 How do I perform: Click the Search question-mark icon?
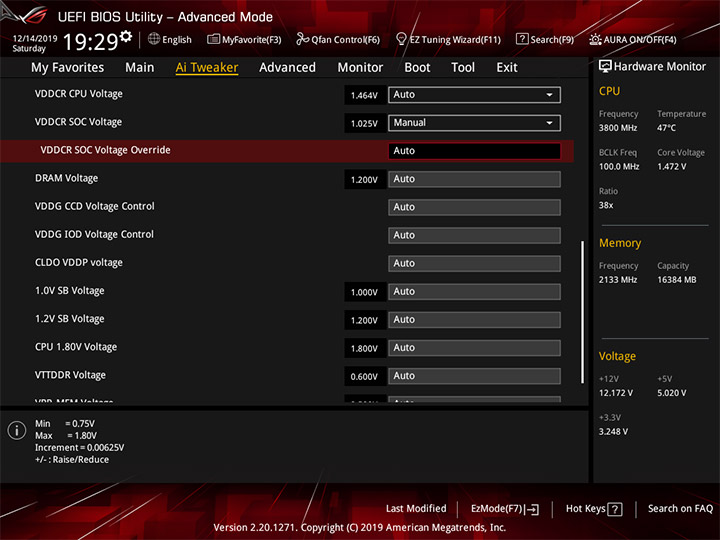(x=522, y=39)
